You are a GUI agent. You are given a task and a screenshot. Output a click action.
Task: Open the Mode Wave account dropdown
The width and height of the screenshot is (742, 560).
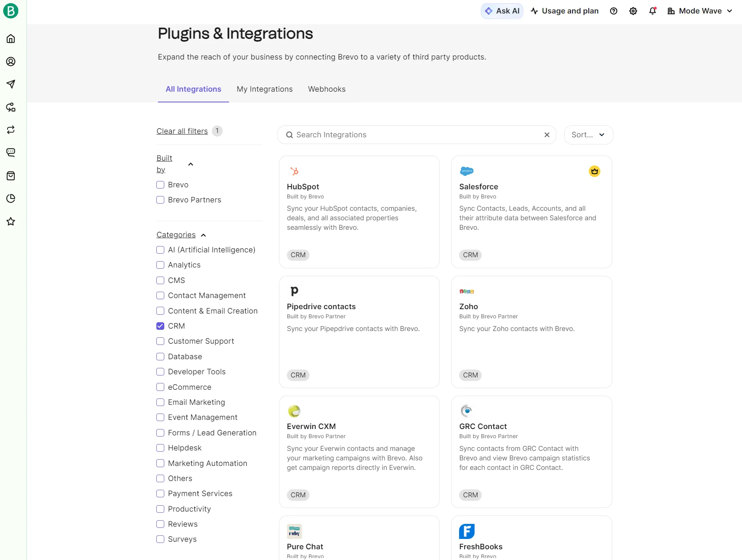click(x=700, y=11)
